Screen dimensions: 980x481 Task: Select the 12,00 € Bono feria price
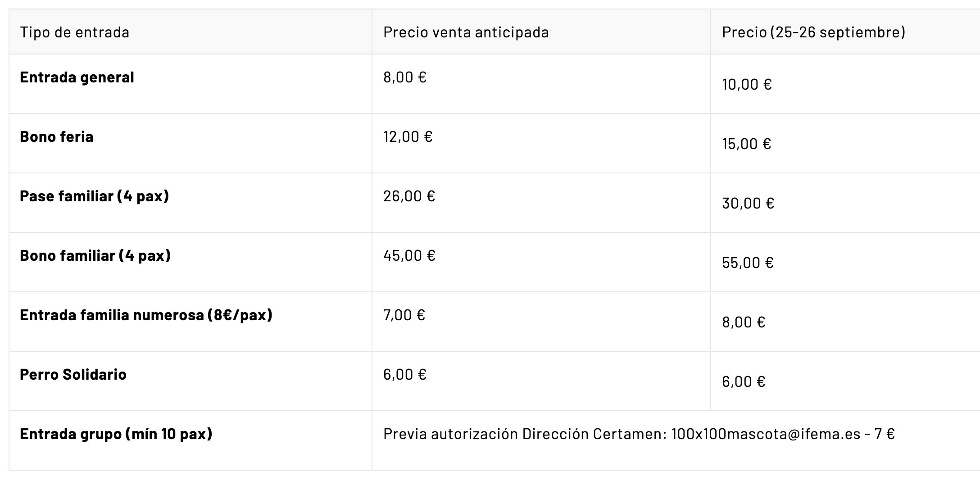[x=408, y=137]
